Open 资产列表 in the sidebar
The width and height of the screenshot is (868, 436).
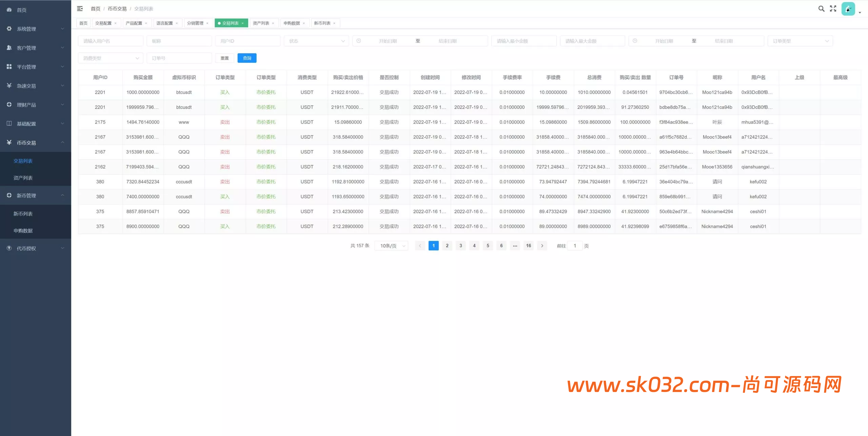click(x=23, y=178)
